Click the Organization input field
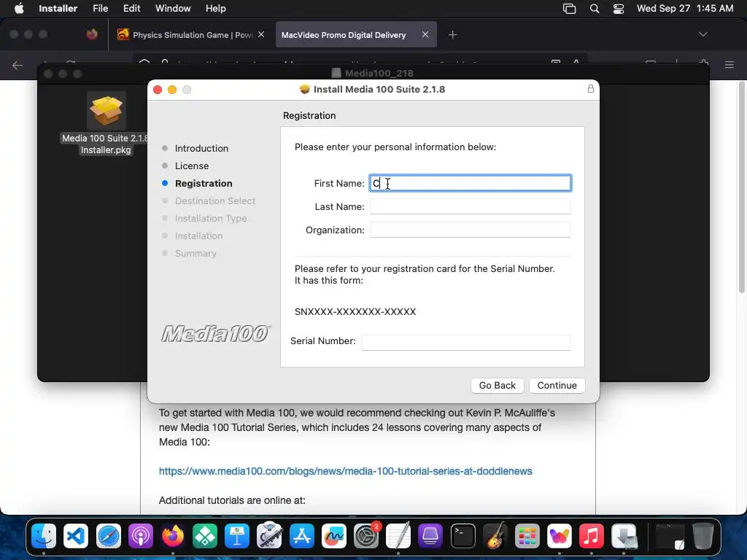Screen dimensions: 747x560 471,230
